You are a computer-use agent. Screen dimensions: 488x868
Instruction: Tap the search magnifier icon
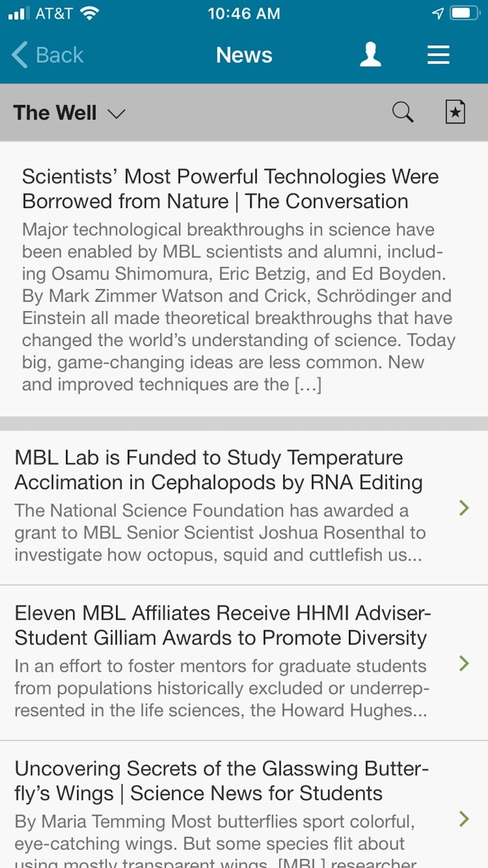403,112
